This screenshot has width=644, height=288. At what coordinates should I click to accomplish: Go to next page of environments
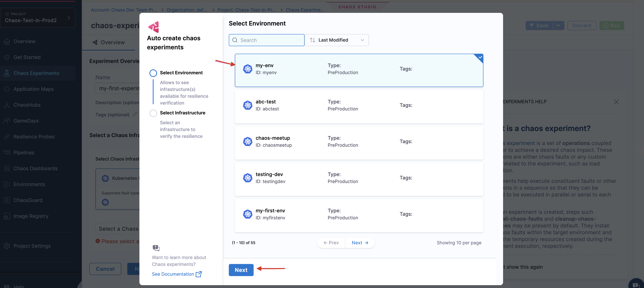(360, 243)
